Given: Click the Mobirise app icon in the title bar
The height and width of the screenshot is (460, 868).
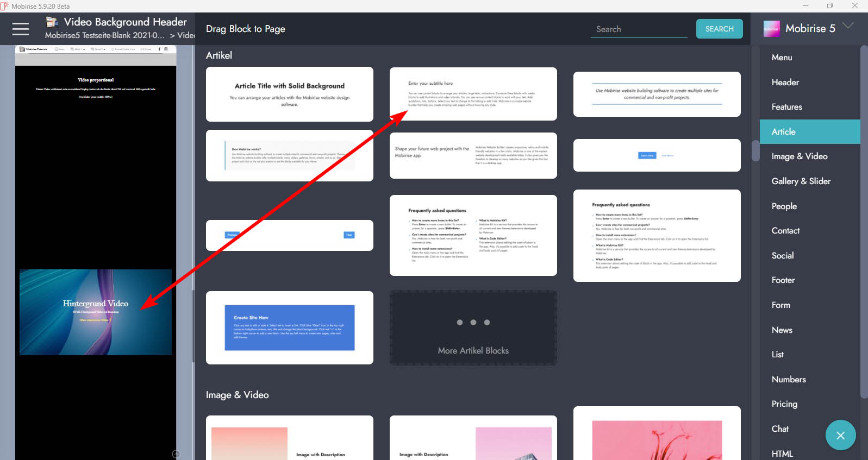Looking at the screenshot, I should (4, 6).
